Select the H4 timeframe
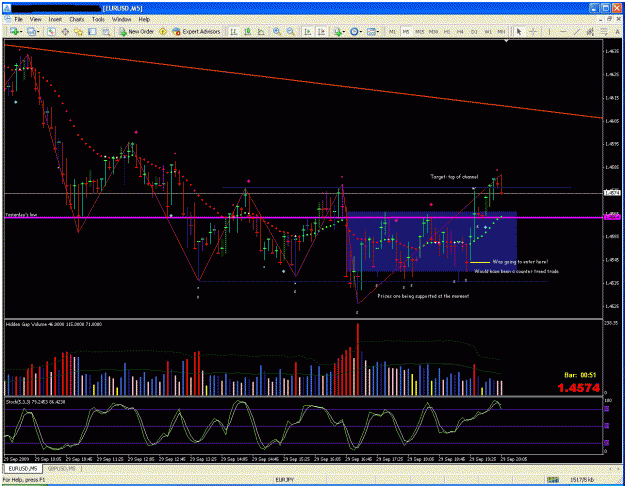This screenshot has width=625, height=486. 460,31
